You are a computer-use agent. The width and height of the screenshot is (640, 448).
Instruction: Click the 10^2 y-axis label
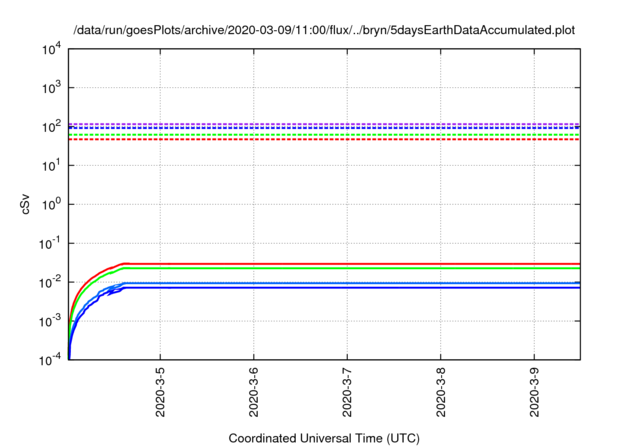(x=51, y=126)
